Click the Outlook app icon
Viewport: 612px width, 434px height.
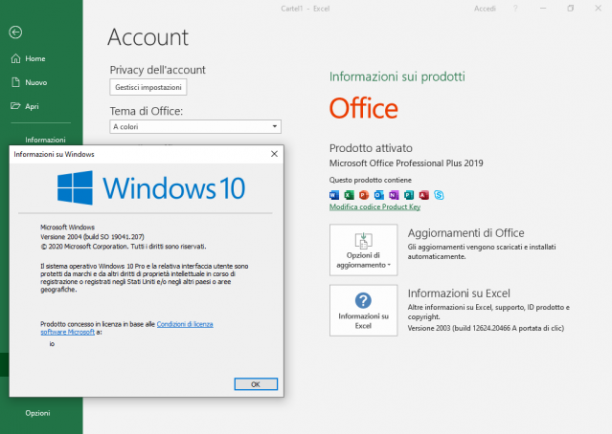click(x=379, y=195)
